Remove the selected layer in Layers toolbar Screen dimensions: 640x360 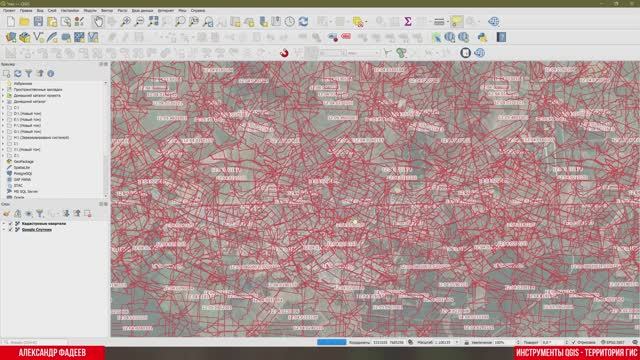coord(88,213)
